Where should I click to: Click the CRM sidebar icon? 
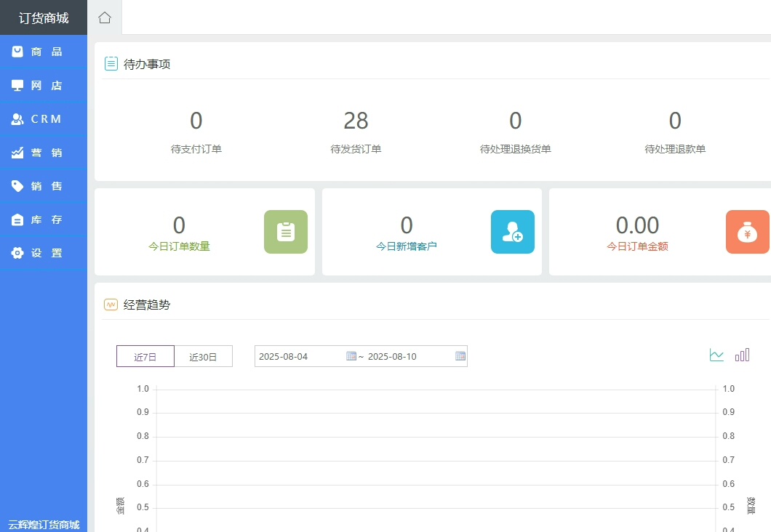tap(17, 119)
